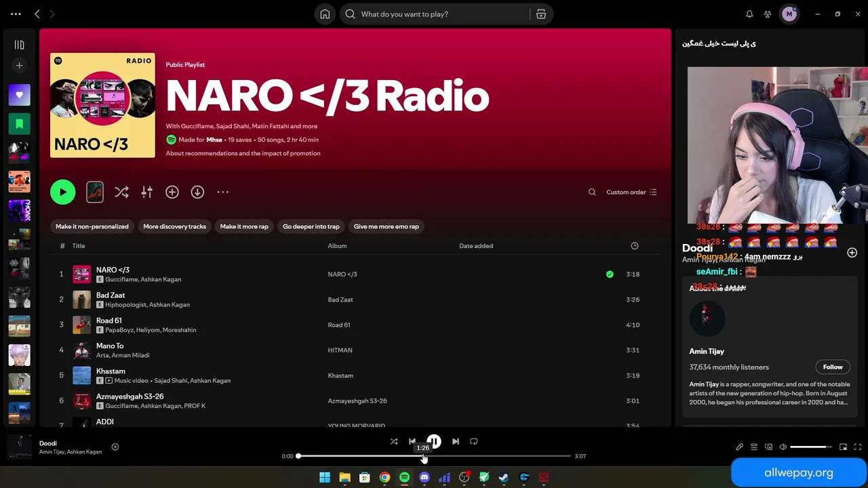The width and height of the screenshot is (868, 488).
Task: Open more options for the playlist
Action: (222, 192)
